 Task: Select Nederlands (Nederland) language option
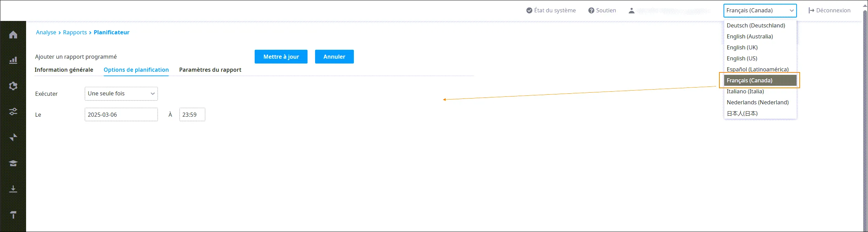coord(760,102)
